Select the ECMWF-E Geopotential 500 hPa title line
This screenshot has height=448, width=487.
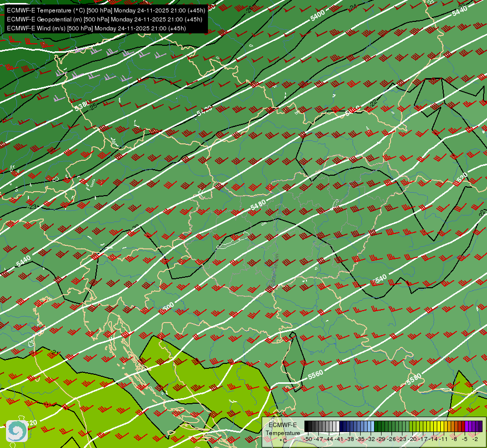[104, 19]
